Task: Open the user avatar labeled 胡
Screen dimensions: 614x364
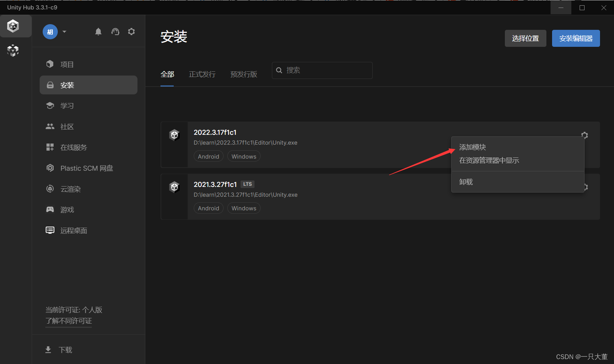Action: pos(50,32)
